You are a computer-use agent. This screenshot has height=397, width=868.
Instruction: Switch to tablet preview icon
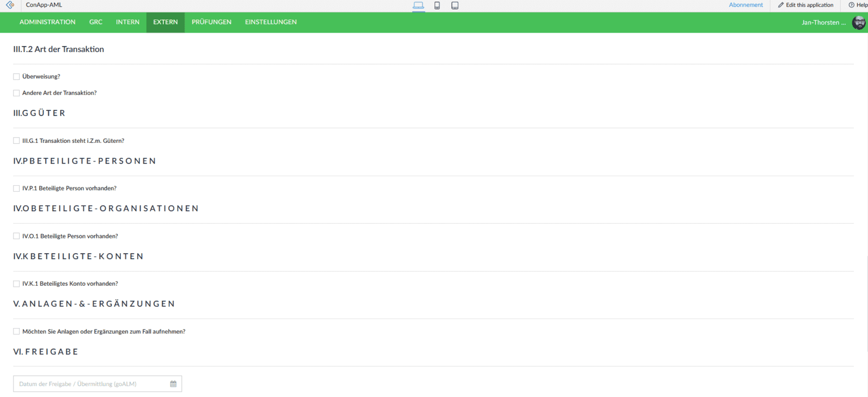(x=455, y=5)
